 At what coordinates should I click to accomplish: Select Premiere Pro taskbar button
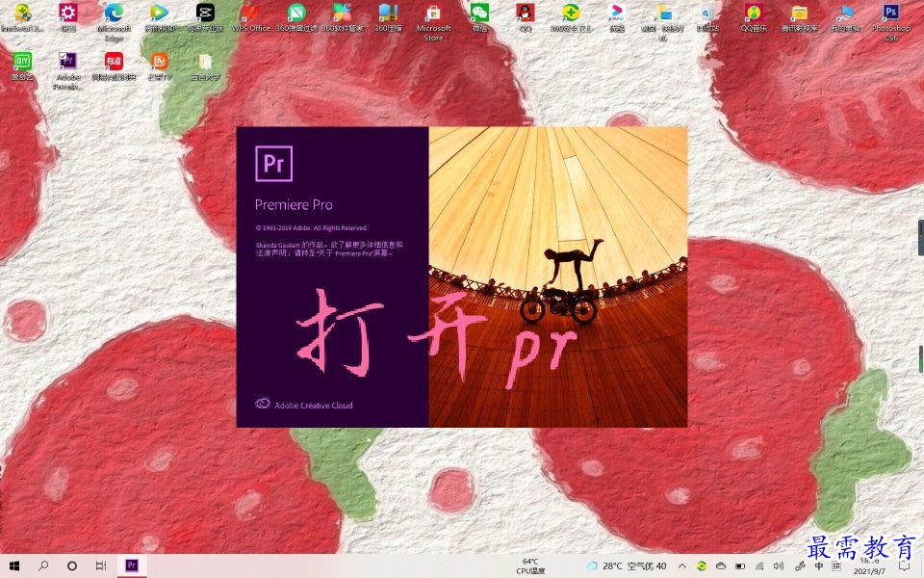tap(132, 565)
